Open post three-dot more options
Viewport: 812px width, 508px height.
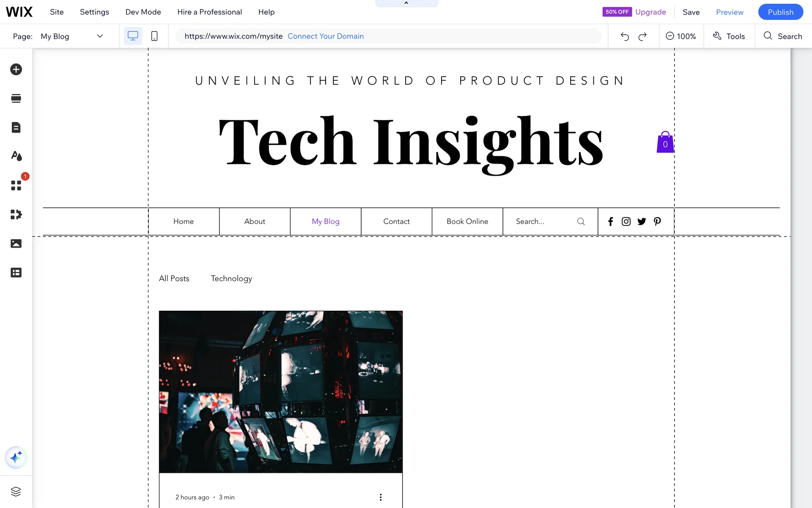(x=381, y=497)
